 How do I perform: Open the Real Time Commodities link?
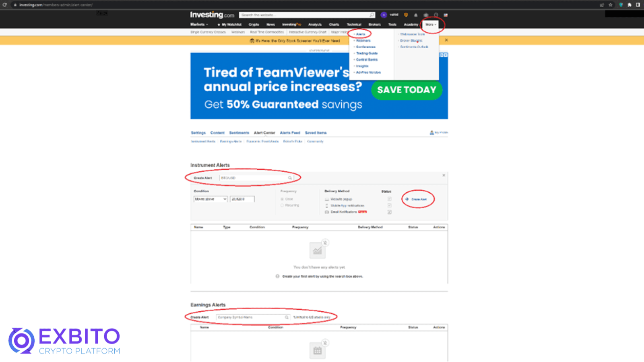pos(266,32)
